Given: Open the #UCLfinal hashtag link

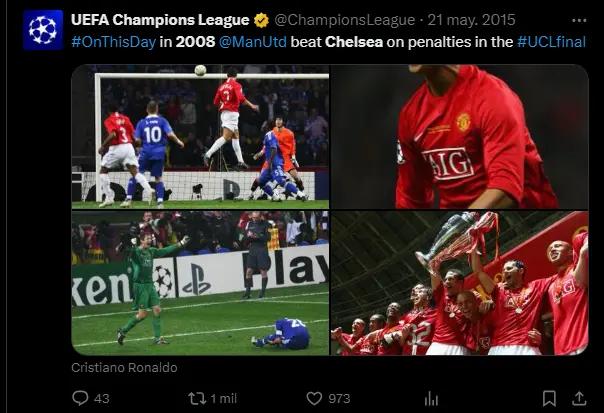Looking at the screenshot, I should tap(551, 41).
